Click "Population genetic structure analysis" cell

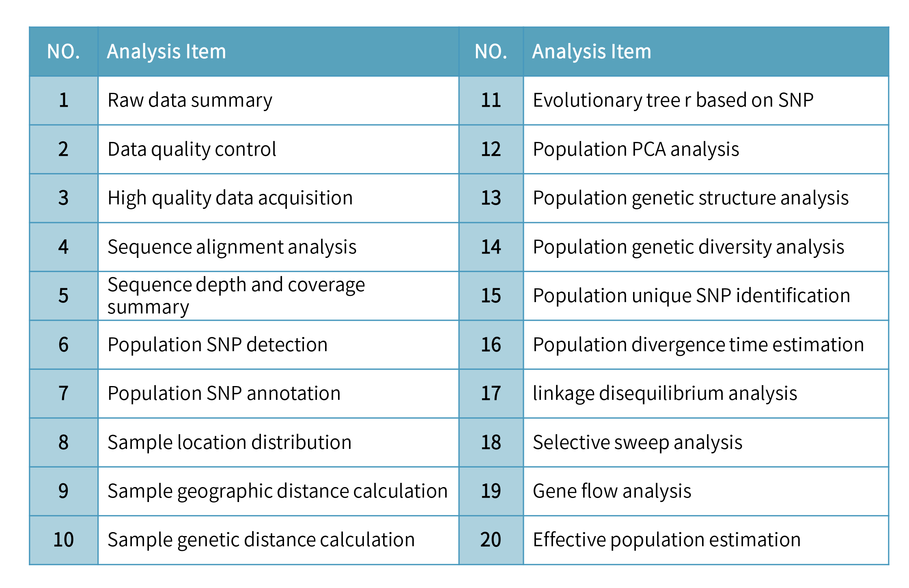click(690, 198)
